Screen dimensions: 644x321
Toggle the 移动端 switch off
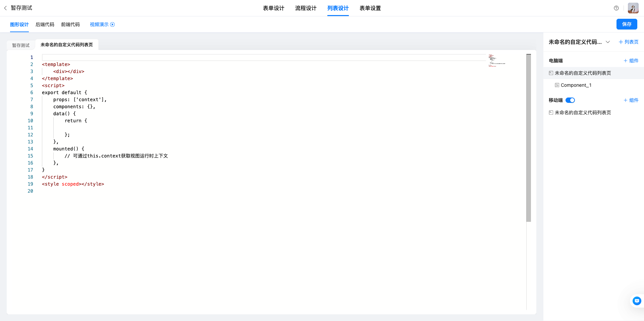coord(570,100)
